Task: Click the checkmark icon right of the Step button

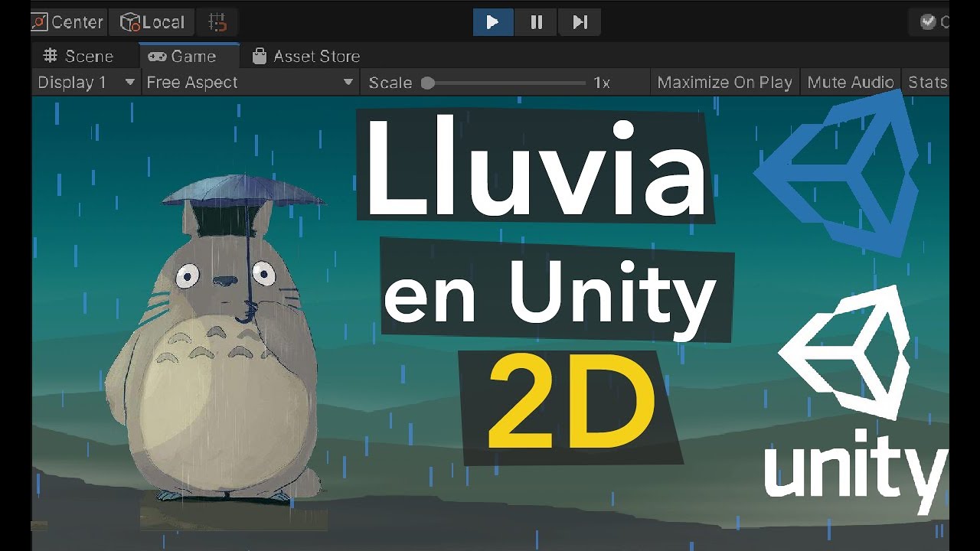Action: [x=928, y=22]
